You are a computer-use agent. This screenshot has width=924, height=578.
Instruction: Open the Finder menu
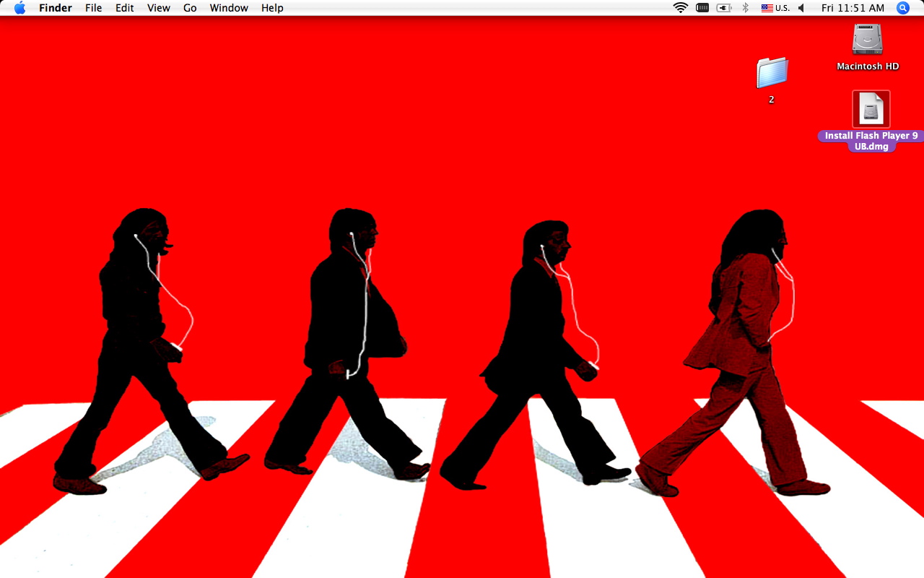coord(56,8)
